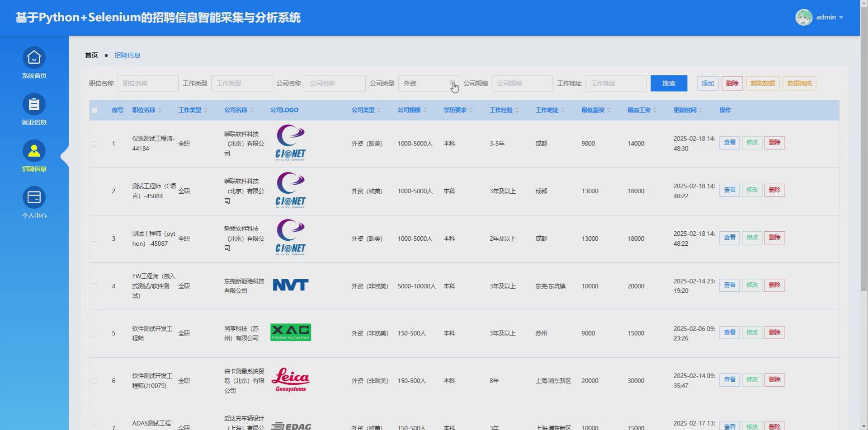The width and height of the screenshot is (868, 430).
Task: Edit row 3 python 测试工程师 entry
Action: [752, 237]
